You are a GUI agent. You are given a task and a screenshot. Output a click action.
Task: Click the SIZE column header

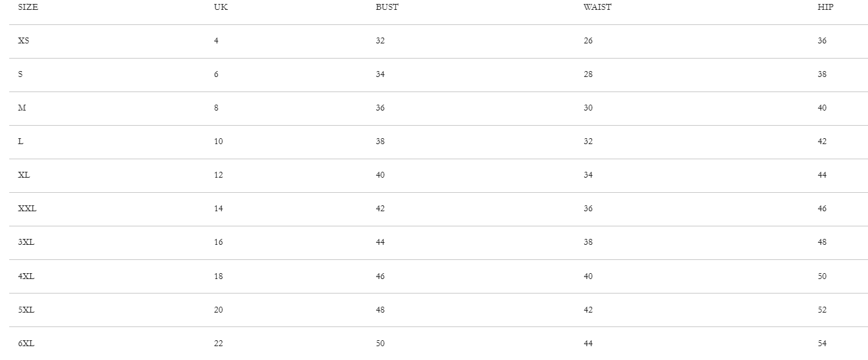28,7
